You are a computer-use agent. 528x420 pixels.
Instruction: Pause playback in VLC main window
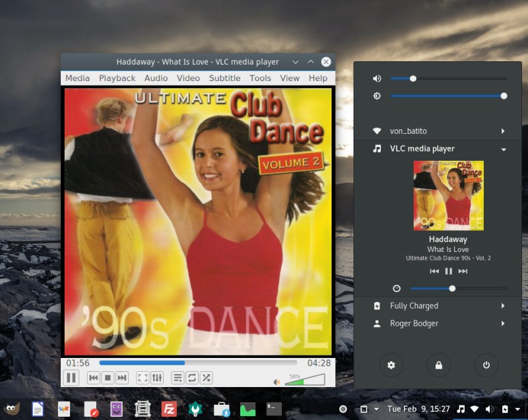(71, 378)
